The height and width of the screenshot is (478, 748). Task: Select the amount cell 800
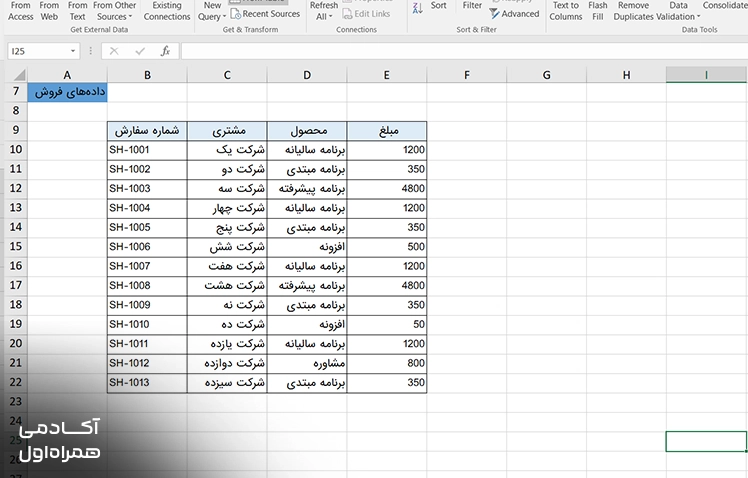pyautogui.click(x=387, y=364)
